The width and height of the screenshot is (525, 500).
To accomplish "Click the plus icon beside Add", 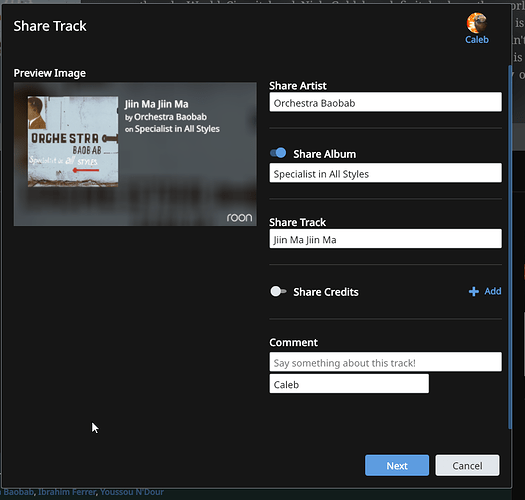I will click(x=473, y=291).
